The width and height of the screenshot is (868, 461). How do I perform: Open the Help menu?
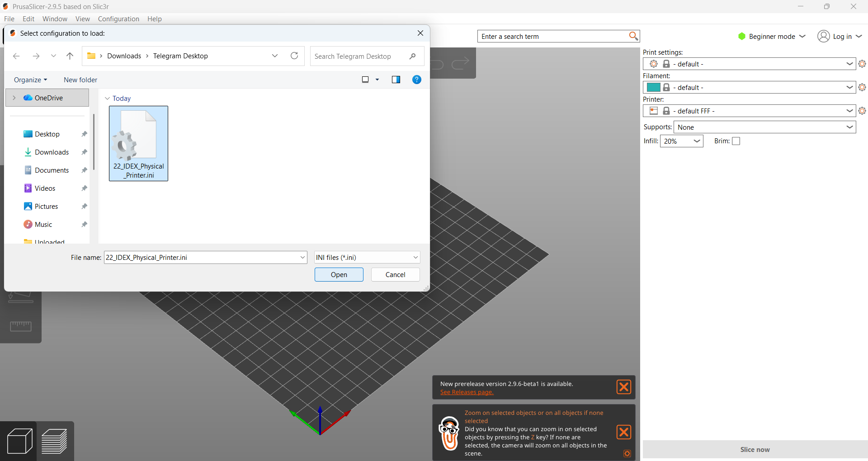tap(154, 19)
